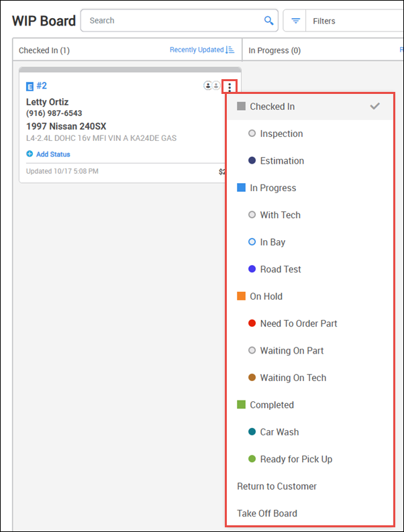The image size is (404, 532).
Task: Click the plus icon beside Add Status
Action: coord(30,154)
